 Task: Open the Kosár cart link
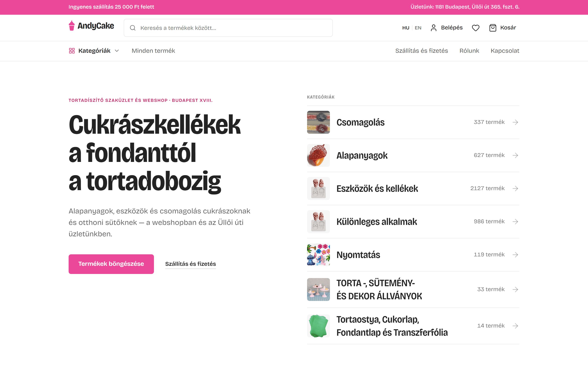click(502, 28)
